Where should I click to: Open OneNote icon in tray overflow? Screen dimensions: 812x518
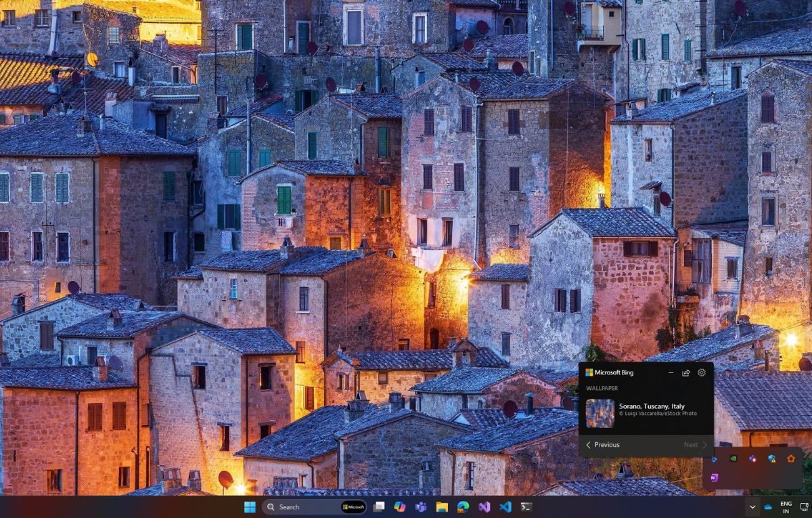(x=714, y=477)
